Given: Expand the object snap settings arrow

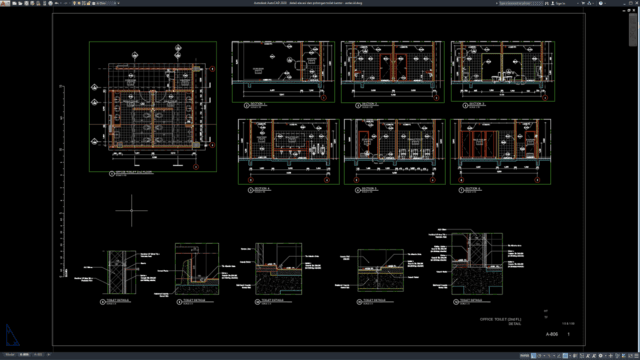Looking at the screenshot, I should (x=570, y=356).
